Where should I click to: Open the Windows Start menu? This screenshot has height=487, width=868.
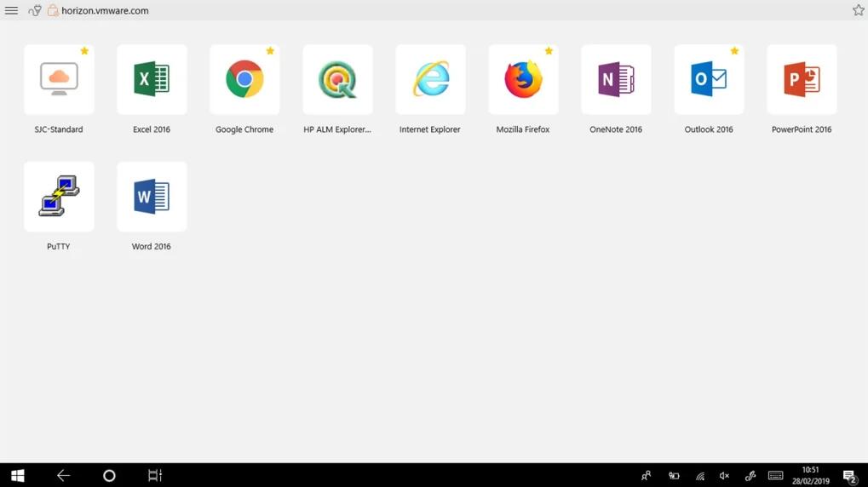point(17,476)
